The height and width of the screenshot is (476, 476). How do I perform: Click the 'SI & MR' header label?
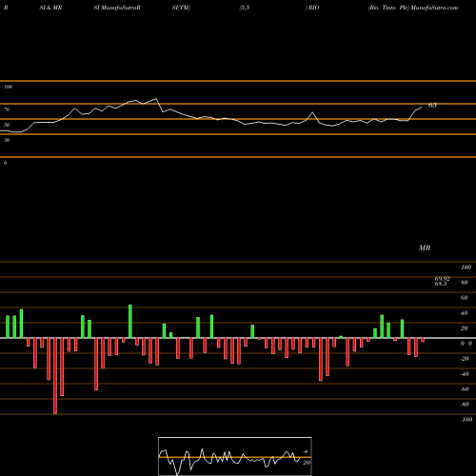tap(50, 8)
